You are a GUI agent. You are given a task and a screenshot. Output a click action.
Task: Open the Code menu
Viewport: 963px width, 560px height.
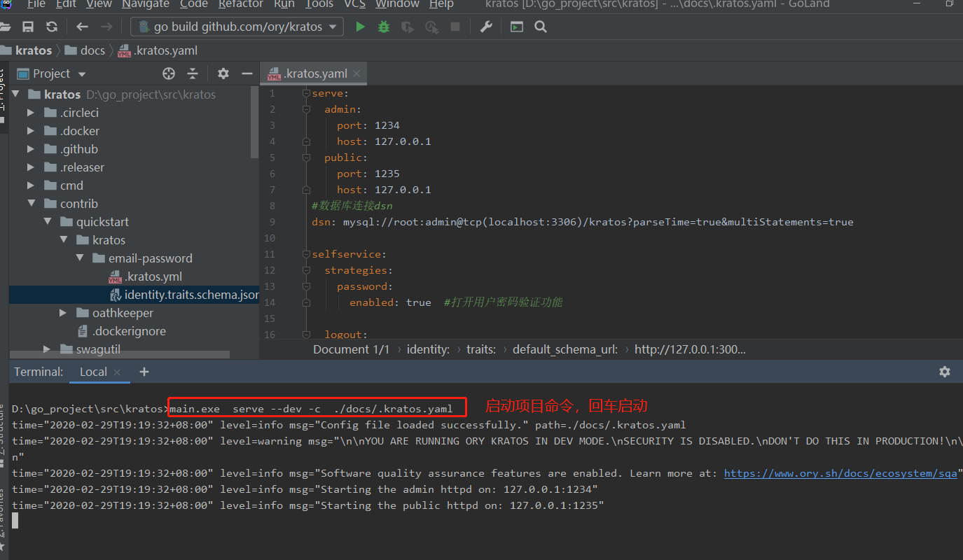tap(193, 4)
